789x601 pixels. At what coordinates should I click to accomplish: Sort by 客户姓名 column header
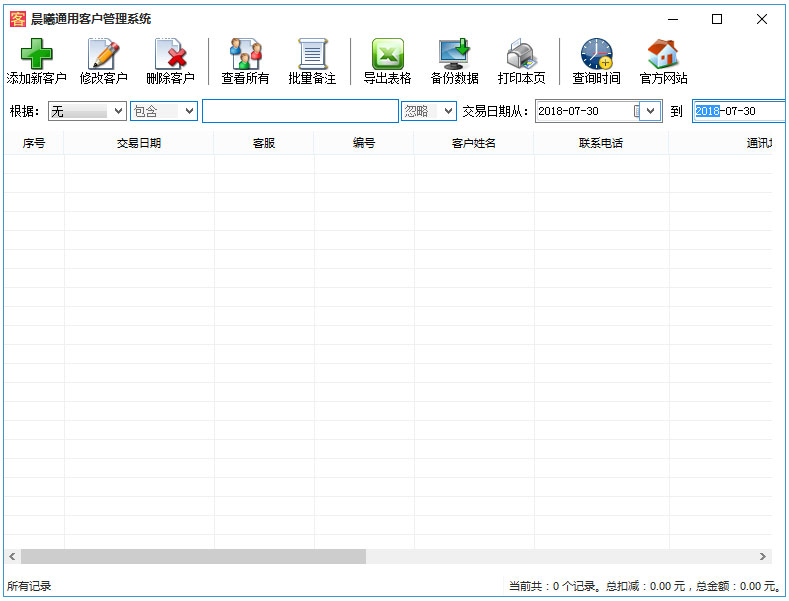coord(474,143)
